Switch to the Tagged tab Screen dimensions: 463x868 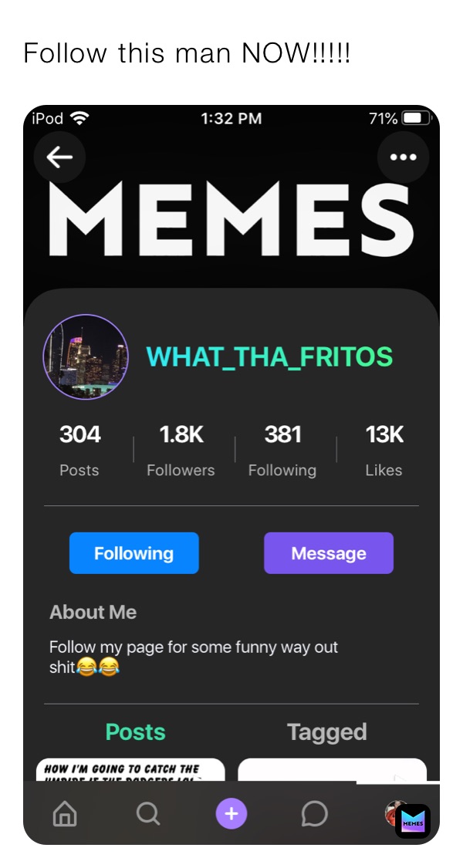point(326,732)
